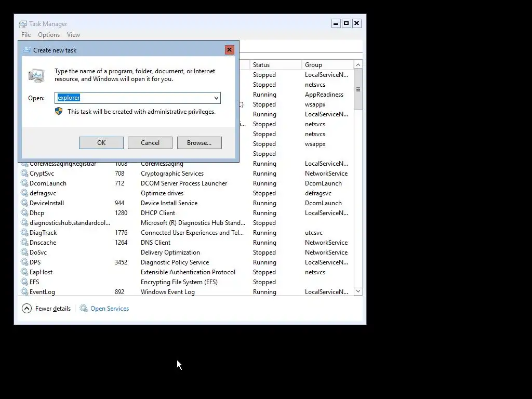Click the scrollbar down arrow

(x=358, y=291)
